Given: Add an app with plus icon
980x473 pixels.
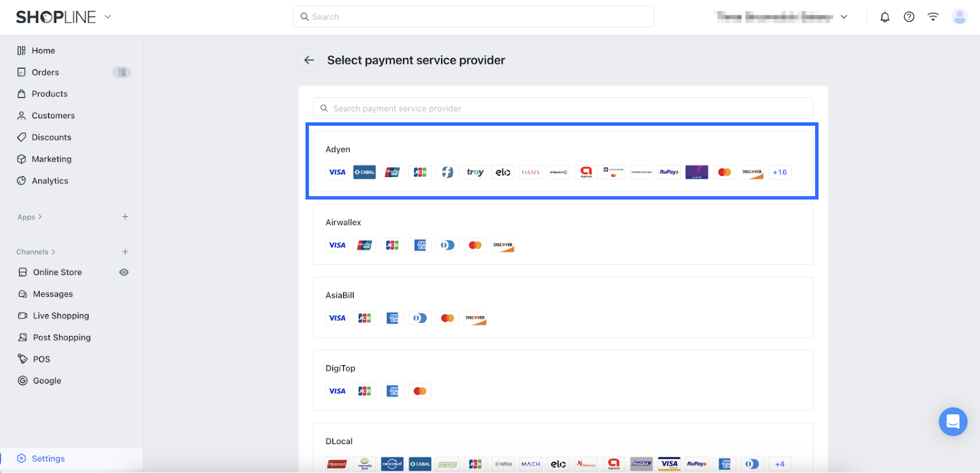Looking at the screenshot, I should click(125, 217).
